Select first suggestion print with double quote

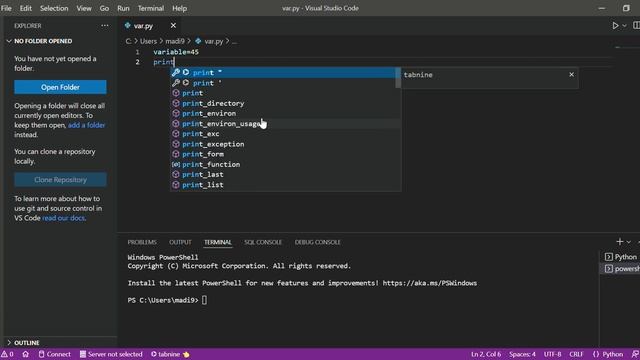(285, 73)
